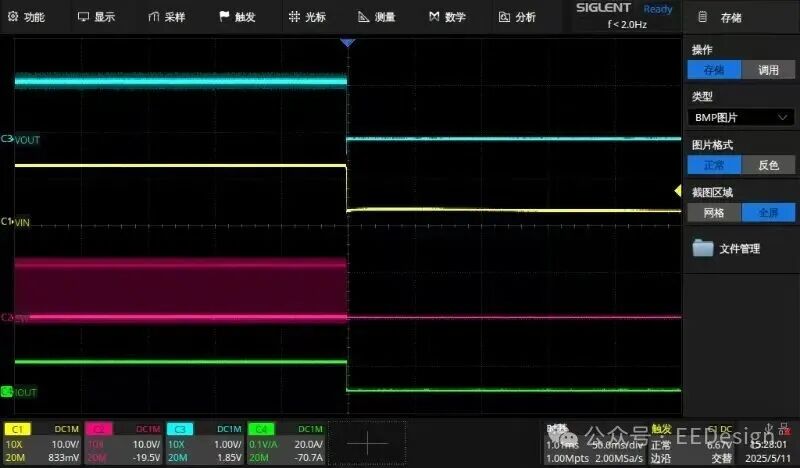The image size is (800, 468).
Task: Open the 光标 (Cursors) menu
Action: (306, 17)
